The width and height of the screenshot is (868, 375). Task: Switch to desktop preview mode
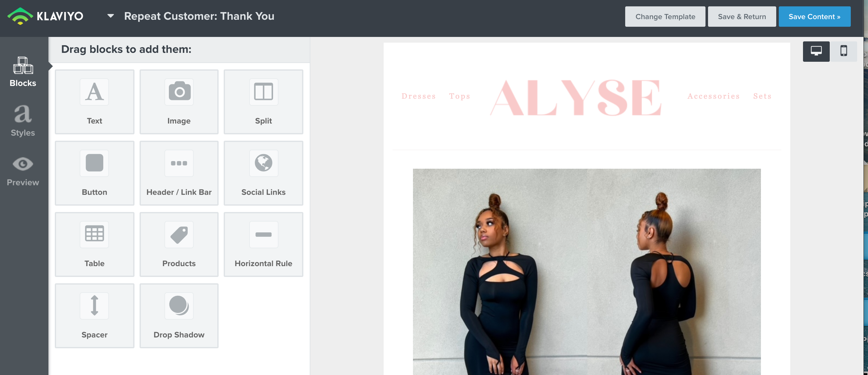pyautogui.click(x=817, y=51)
